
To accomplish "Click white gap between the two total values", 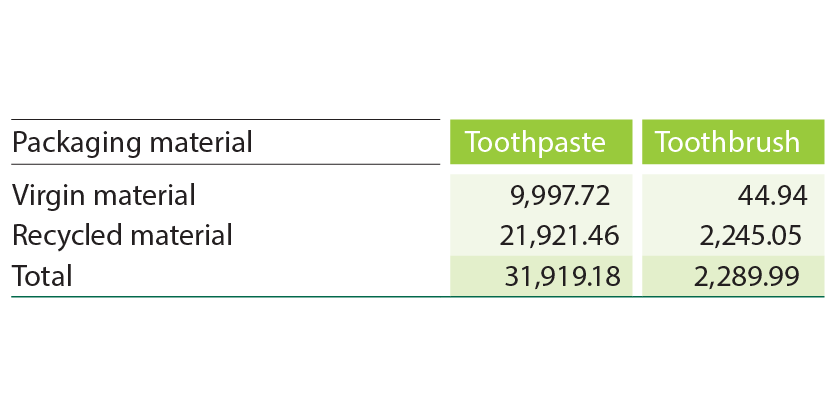I will (x=636, y=276).
